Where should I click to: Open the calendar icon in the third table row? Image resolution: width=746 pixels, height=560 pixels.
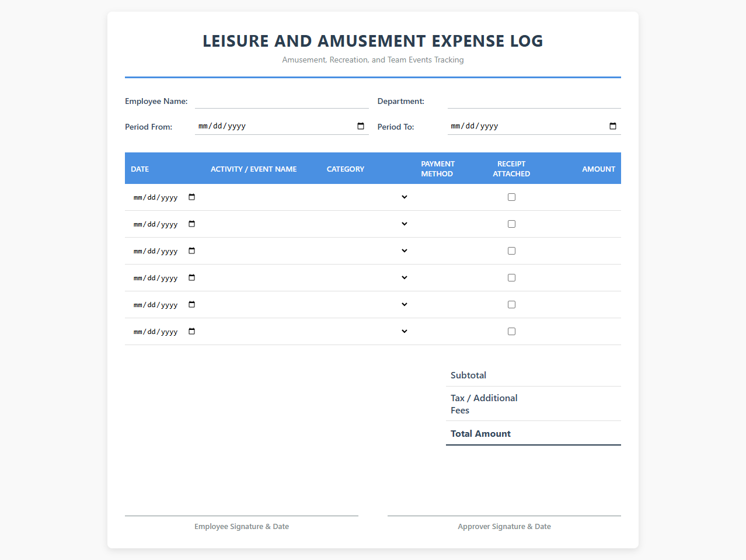click(192, 251)
